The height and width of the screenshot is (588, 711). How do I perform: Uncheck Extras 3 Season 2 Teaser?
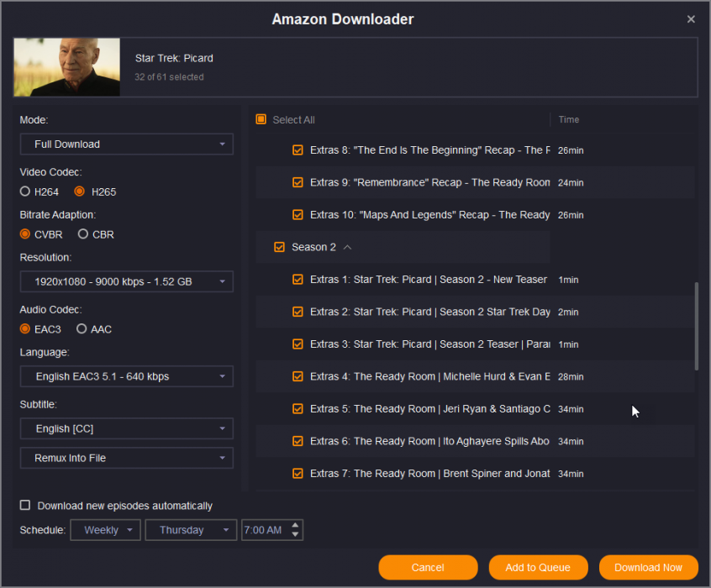tap(298, 344)
